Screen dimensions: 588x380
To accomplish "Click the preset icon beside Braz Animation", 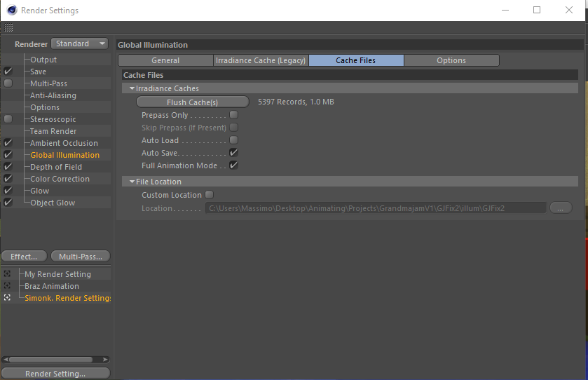I will (7, 286).
